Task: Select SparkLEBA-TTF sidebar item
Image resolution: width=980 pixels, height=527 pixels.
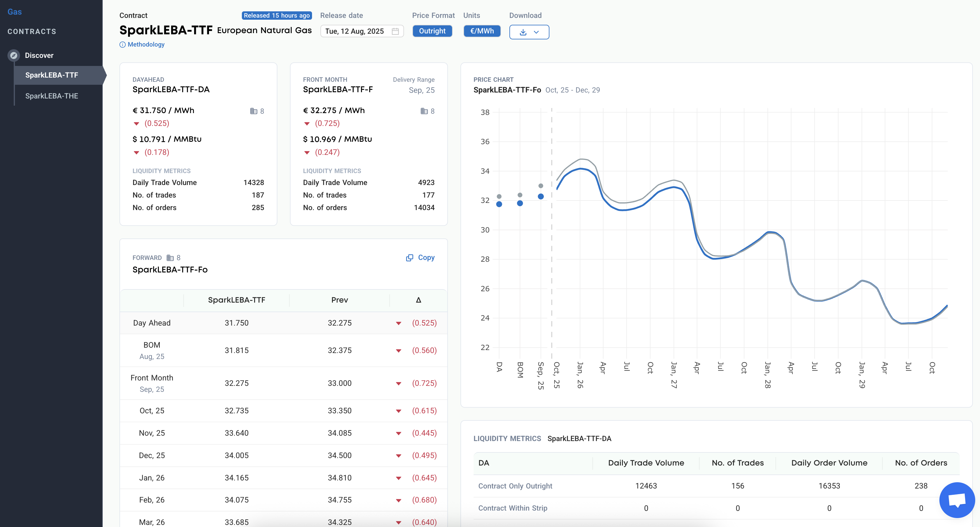Action: [52, 75]
